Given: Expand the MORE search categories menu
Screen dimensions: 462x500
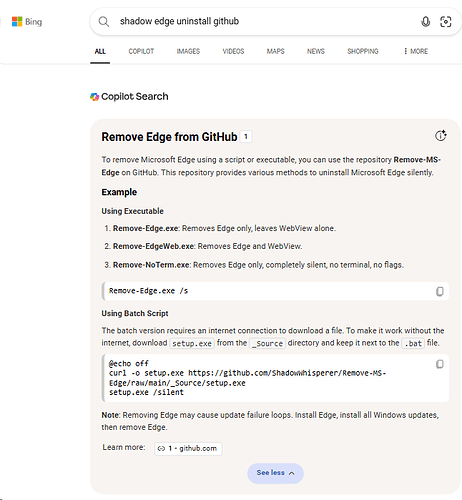Looking at the screenshot, I should point(416,51).
